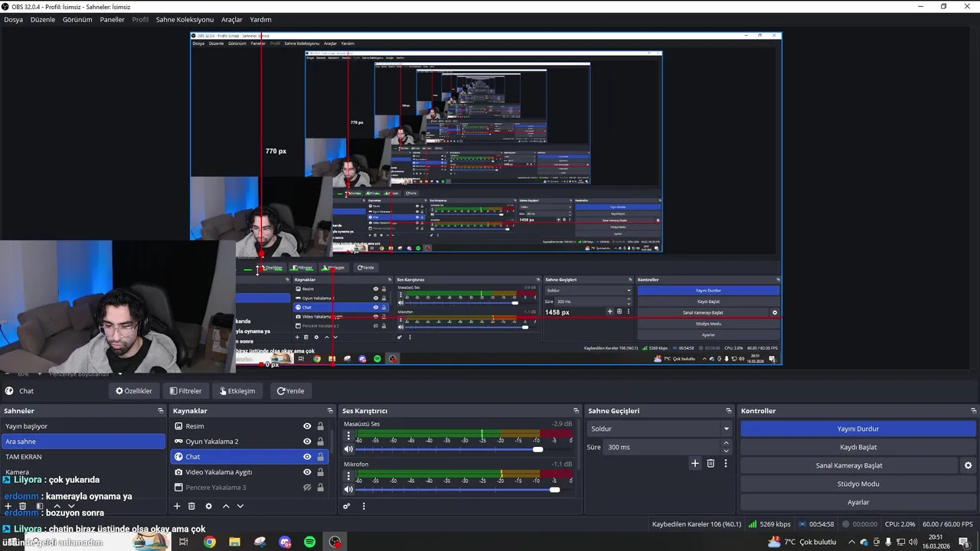Image resolution: width=980 pixels, height=551 pixels.
Task: Hide the Chat source
Action: [x=307, y=457]
